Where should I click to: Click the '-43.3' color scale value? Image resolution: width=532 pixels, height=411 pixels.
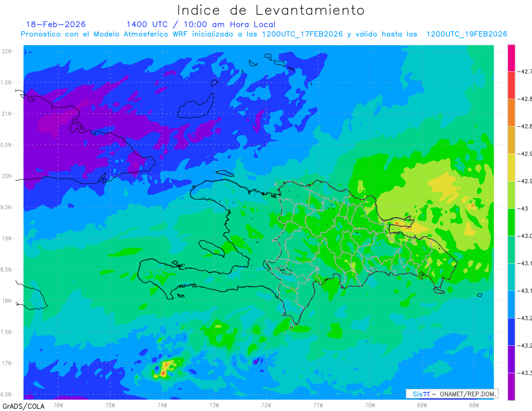(525, 373)
